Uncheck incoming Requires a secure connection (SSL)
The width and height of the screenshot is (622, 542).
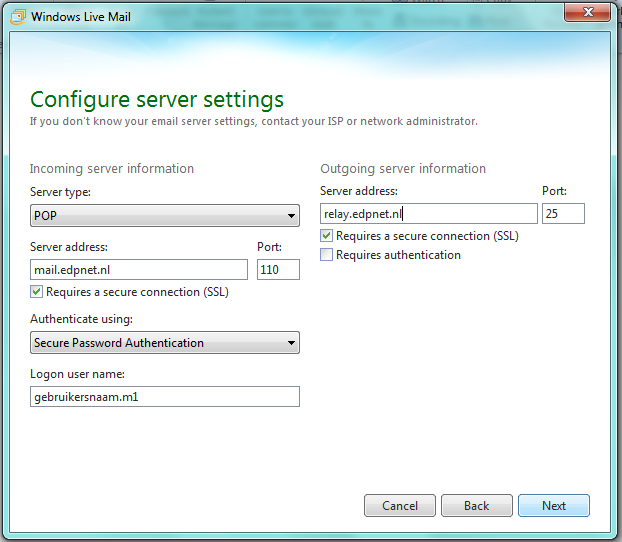[36, 292]
